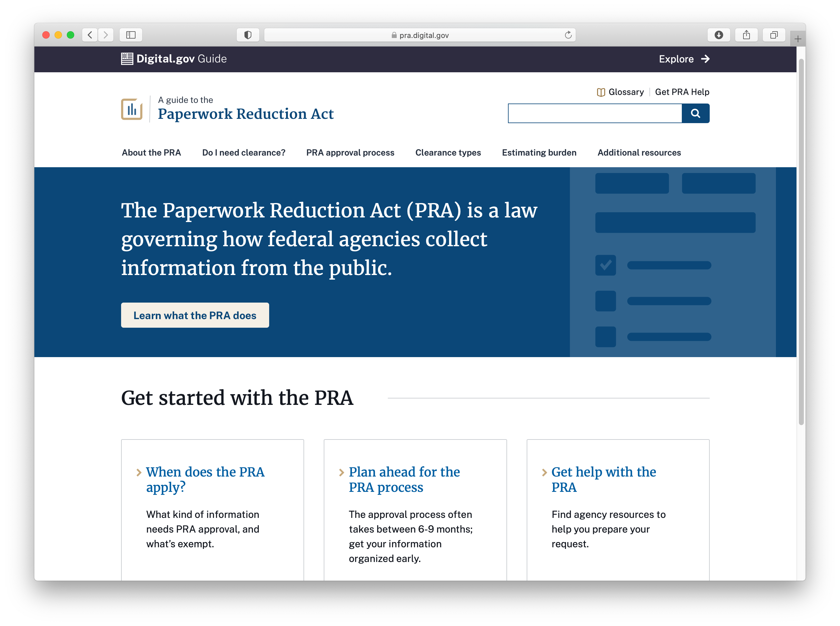Open the 'Get PRA Help' link
Screen dimensions: 840x626
(682, 92)
